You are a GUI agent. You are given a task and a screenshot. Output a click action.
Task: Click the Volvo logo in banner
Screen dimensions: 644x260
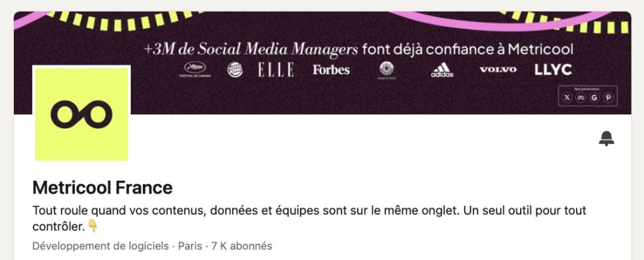[498, 70]
